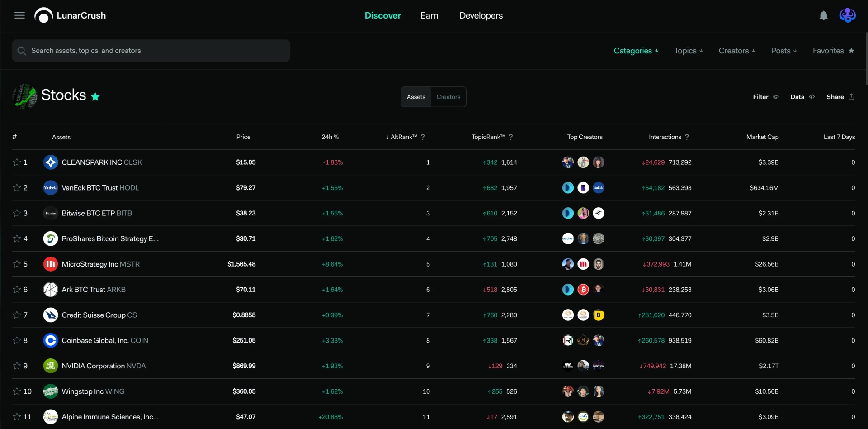Click the LunarCrush logo
Image resolution: width=868 pixels, height=429 pixels.
[x=70, y=15]
